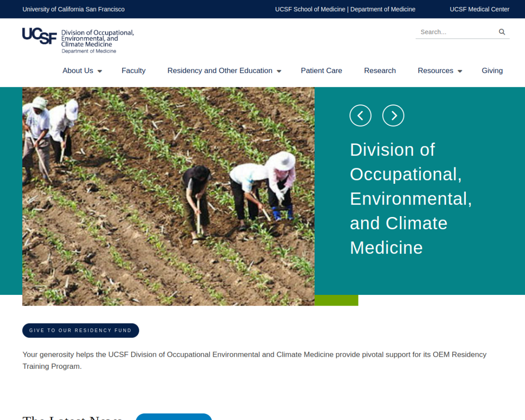Screen dimensions: 525x420
Task: Expand the Resources dropdown arrow
Action: pos(460,71)
